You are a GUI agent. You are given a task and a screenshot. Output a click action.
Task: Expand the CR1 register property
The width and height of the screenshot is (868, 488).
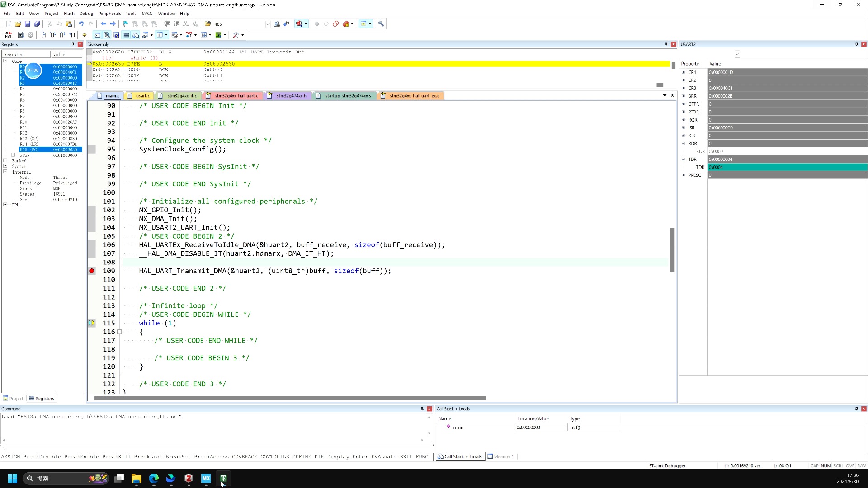click(684, 72)
